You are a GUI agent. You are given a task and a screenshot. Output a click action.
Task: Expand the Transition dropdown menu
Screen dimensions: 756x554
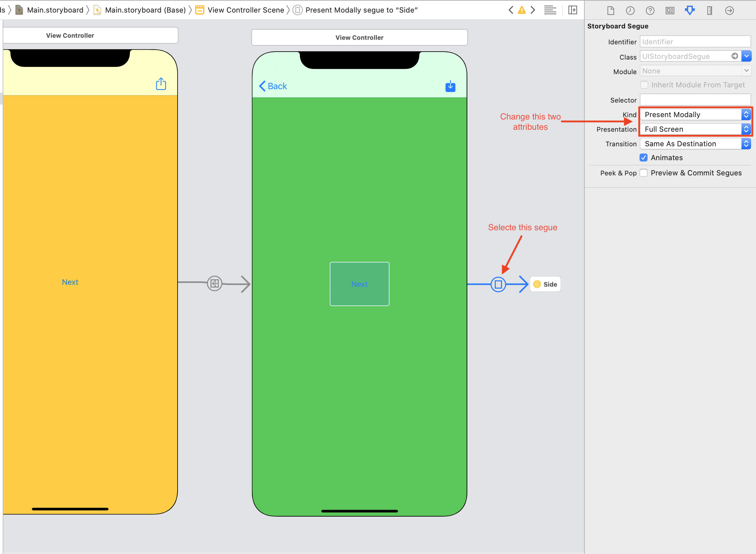coord(746,143)
